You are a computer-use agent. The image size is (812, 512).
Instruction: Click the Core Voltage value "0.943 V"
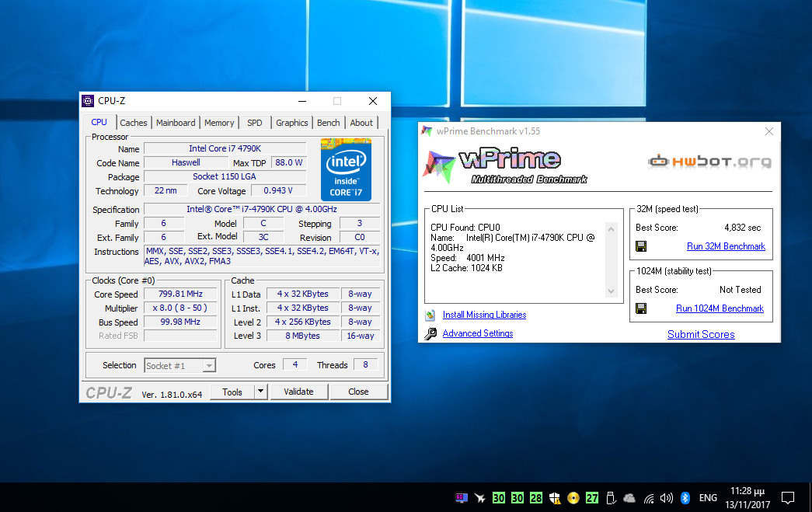(x=279, y=190)
